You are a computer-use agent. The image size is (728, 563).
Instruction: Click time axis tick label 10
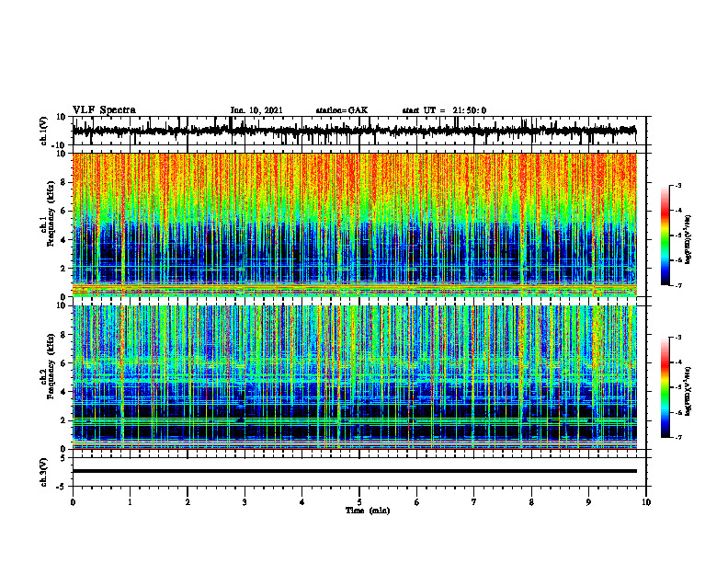point(646,502)
